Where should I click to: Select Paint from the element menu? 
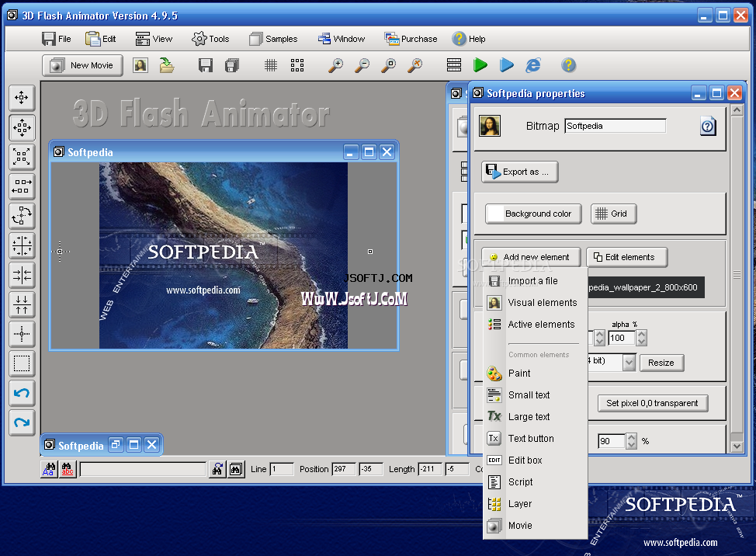point(535,374)
